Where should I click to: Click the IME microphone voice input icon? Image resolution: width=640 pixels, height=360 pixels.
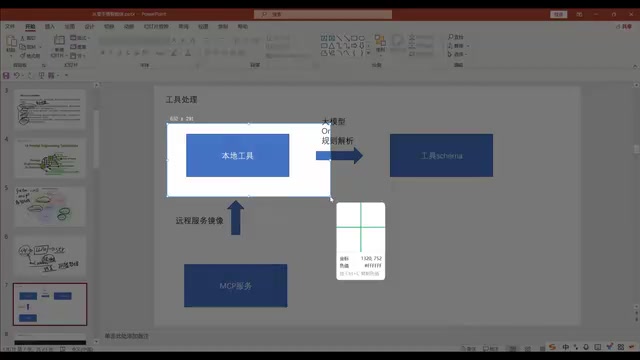[586, 347]
